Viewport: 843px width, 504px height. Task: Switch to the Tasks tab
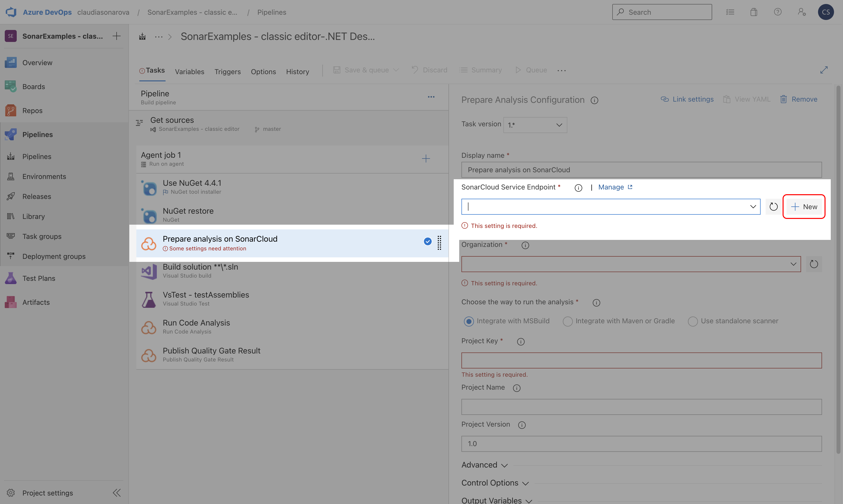(x=152, y=70)
